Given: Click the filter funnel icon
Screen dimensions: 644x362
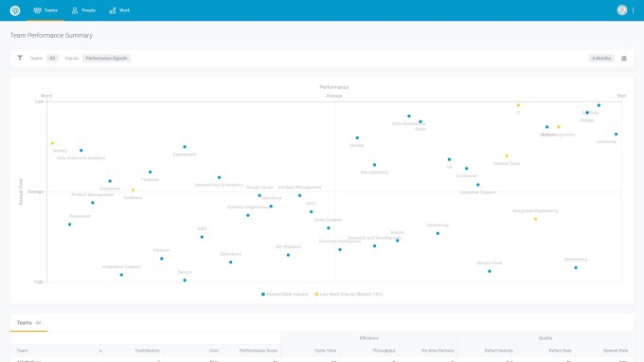Looking at the screenshot, I should (20, 58).
